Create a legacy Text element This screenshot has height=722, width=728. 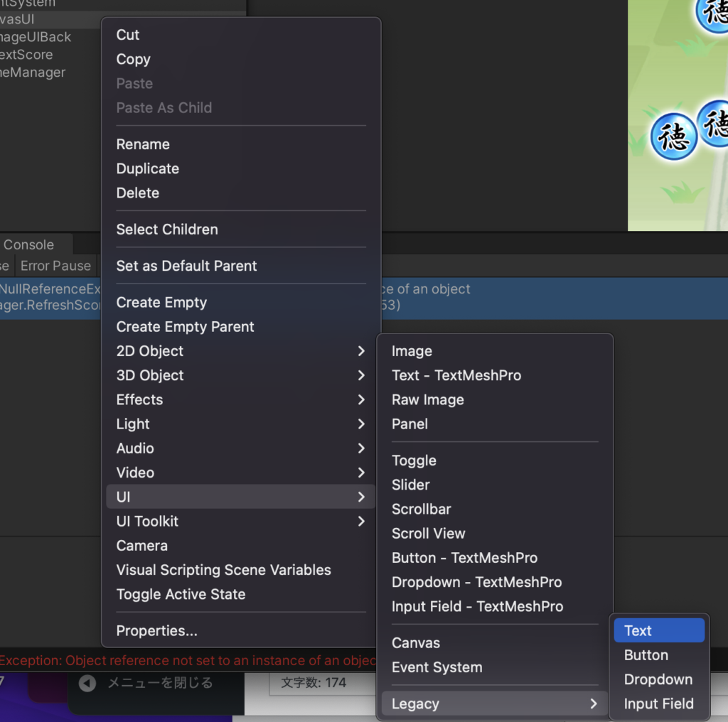click(638, 630)
